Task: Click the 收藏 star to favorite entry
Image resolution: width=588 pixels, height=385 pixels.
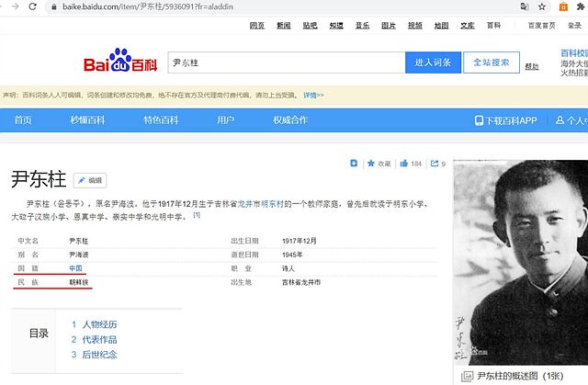Action: pos(379,164)
